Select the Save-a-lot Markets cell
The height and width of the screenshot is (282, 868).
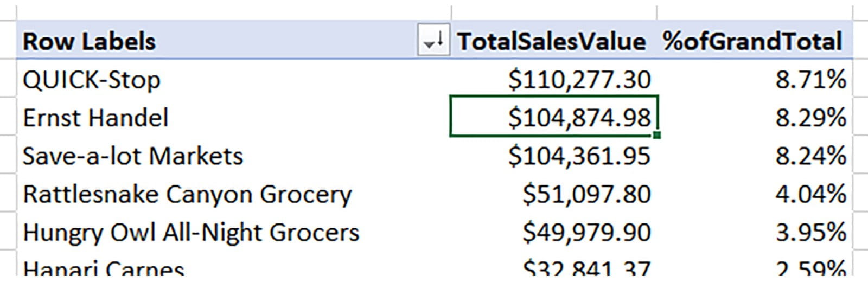133,156
